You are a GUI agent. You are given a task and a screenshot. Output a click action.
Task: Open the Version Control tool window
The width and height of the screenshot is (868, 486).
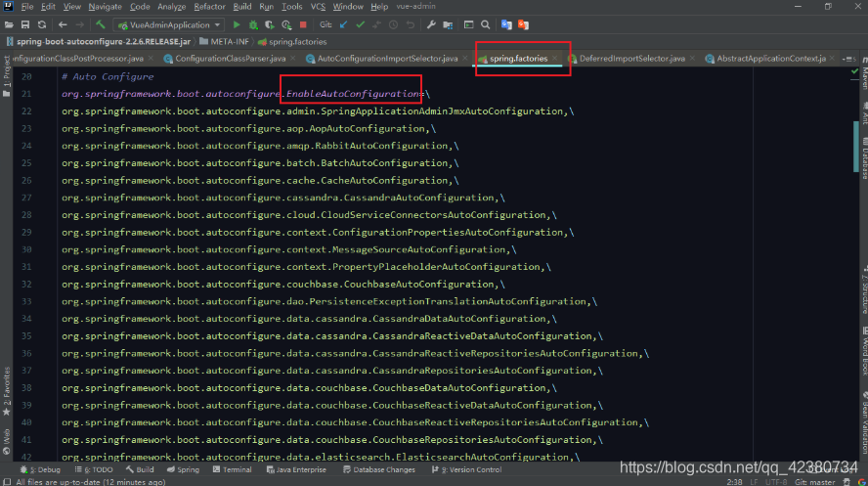pos(466,469)
